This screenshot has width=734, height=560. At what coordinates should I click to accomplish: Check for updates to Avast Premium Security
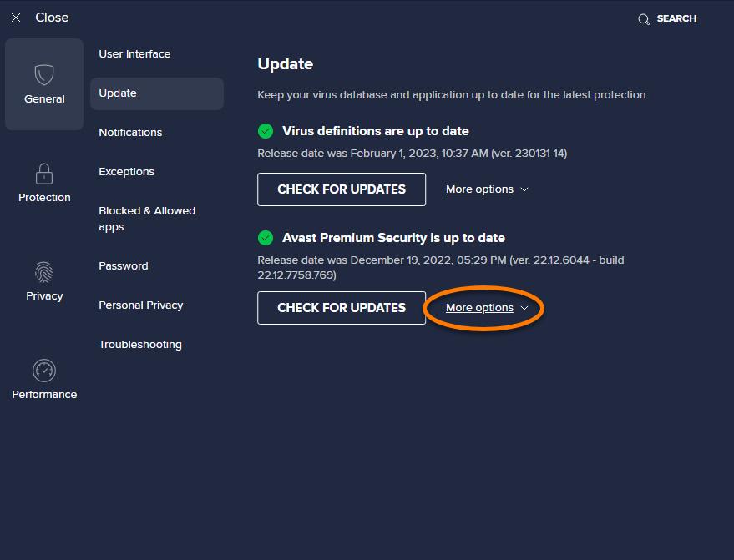coord(342,308)
